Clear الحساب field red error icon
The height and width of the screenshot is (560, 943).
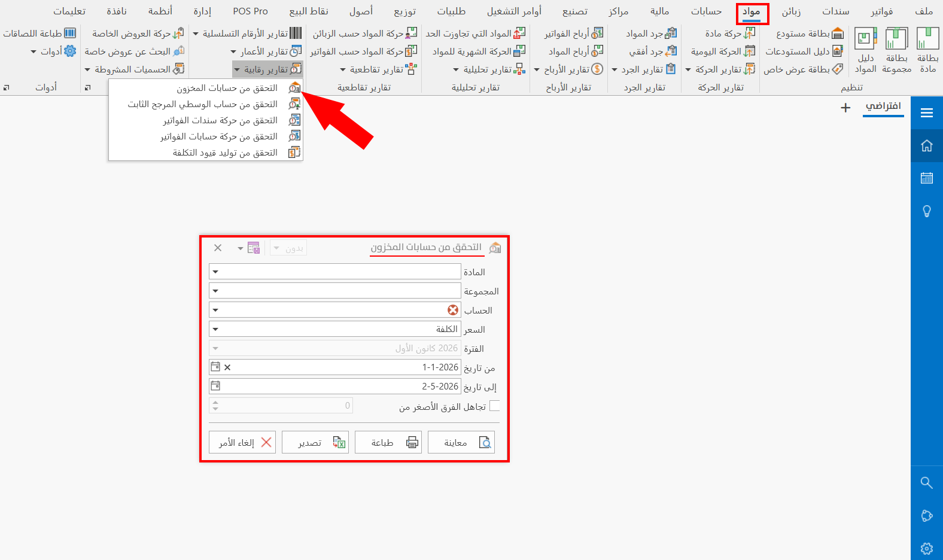point(453,310)
